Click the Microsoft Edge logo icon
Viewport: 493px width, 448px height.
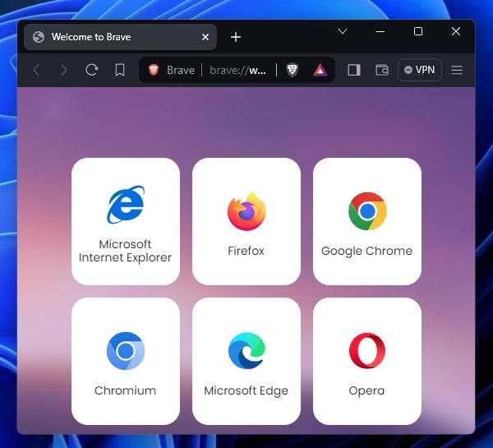coord(246,351)
